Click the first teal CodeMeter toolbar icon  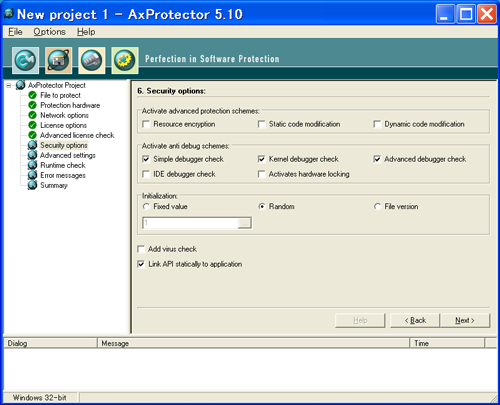tap(26, 60)
